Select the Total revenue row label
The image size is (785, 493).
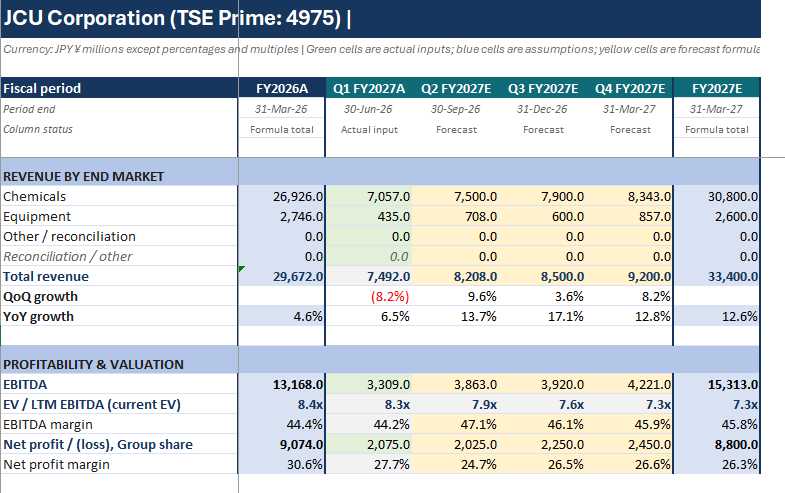[119, 276]
